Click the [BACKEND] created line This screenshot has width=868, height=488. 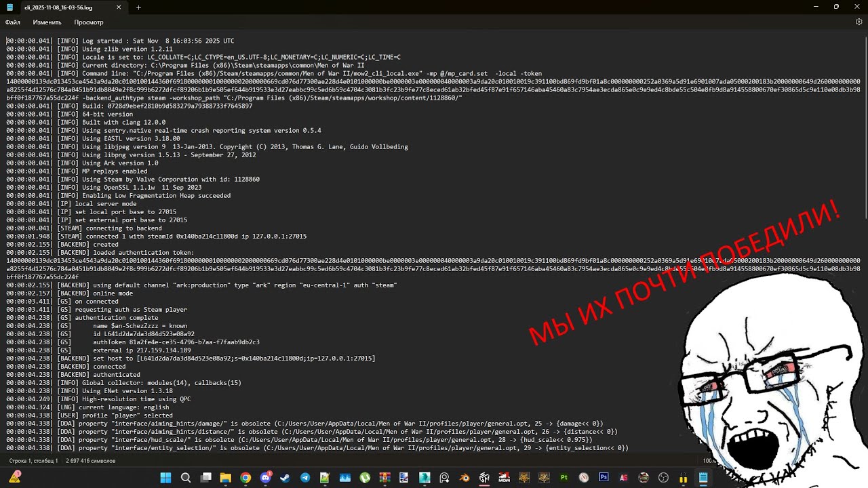coord(62,244)
